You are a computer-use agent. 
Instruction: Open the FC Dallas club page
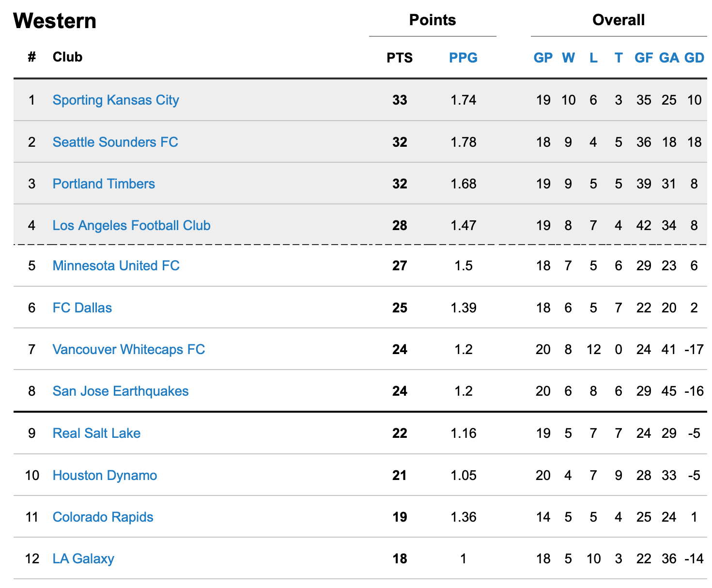82,308
